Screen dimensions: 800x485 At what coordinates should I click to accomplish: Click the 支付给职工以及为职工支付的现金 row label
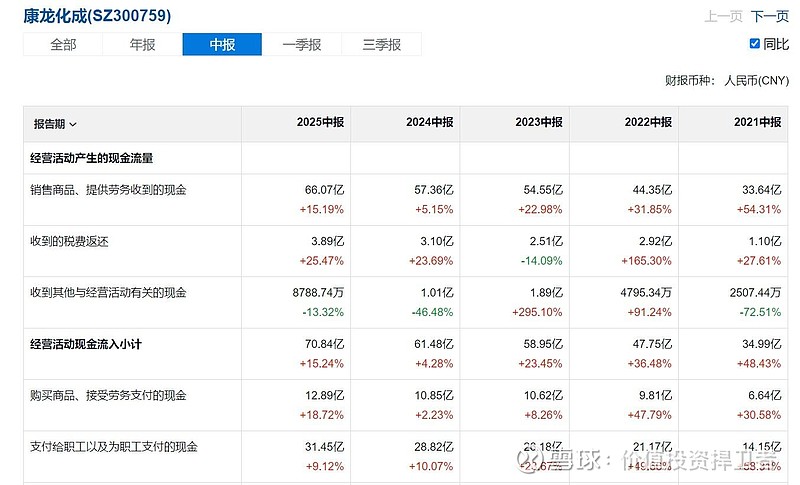(x=114, y=447)
